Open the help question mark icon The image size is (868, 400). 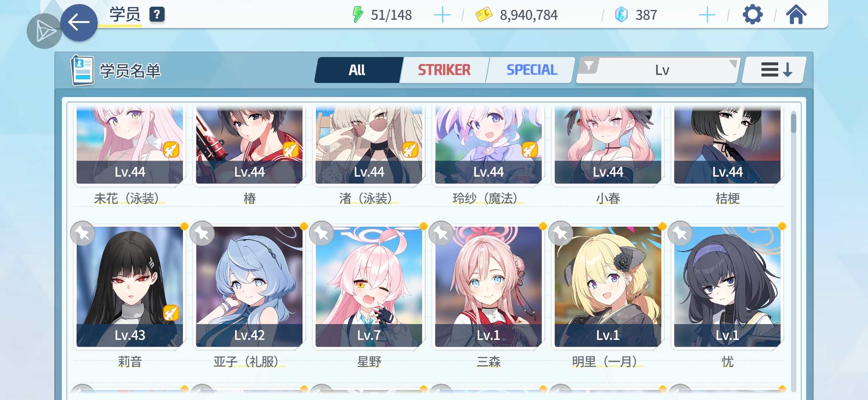(157, 15)
